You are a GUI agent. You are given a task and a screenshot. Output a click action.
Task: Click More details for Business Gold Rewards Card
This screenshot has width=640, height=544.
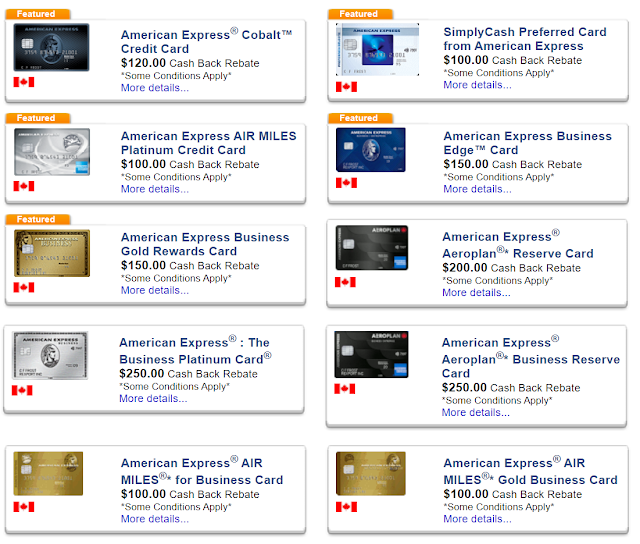[x=155, y=290]
